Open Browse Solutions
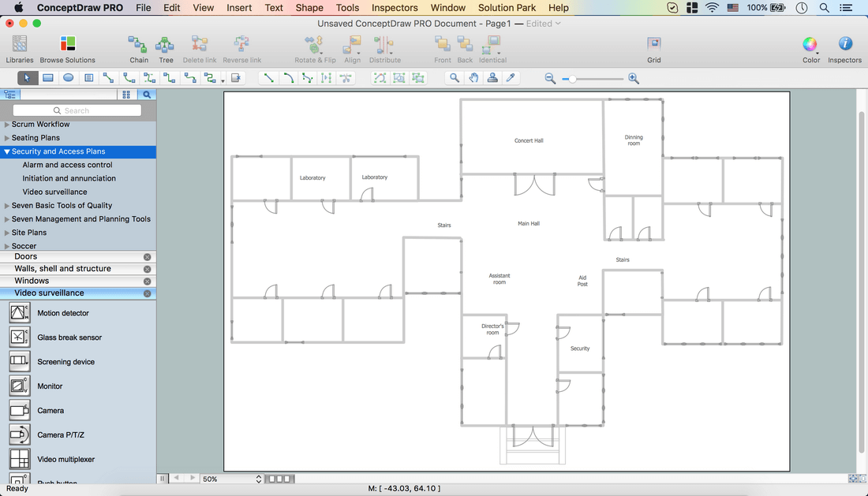The height and width of the screenshot is (496, 868). (68, 49)
